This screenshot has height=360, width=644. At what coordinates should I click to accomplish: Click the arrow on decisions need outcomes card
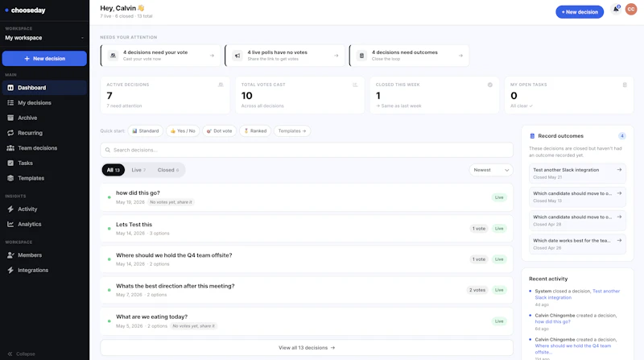[x=460, y=56]
